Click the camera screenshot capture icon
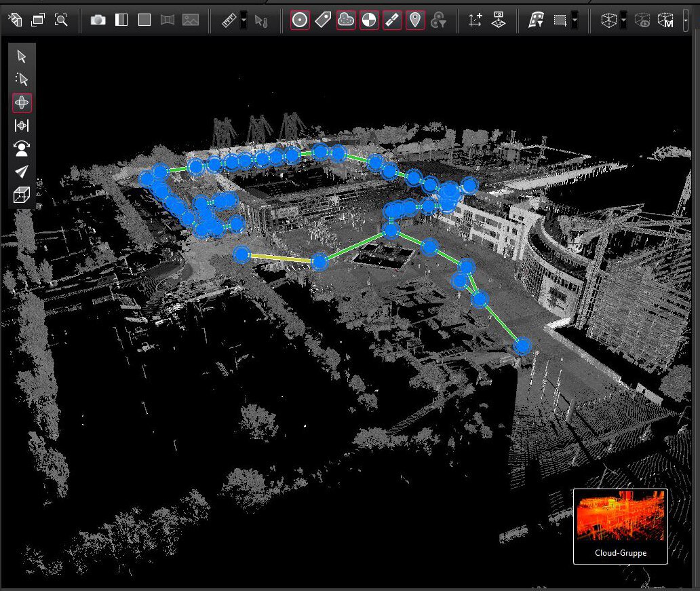This screenshot has height=591, width=700. [x=97, y=20]
